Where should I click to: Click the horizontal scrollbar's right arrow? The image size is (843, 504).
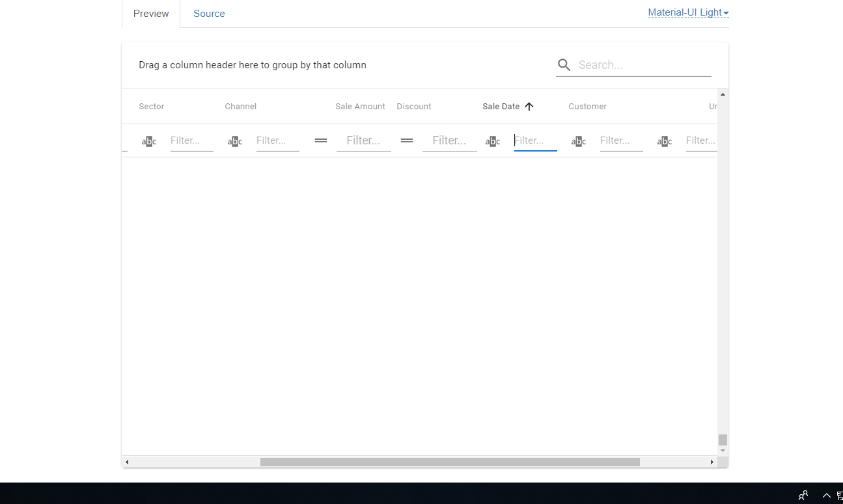712,462
